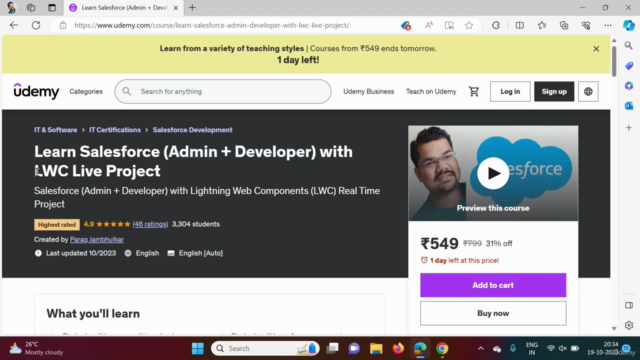
Task: Open Browser essentials heart icon
Action: pyautogui.click(x=586, y=25)
